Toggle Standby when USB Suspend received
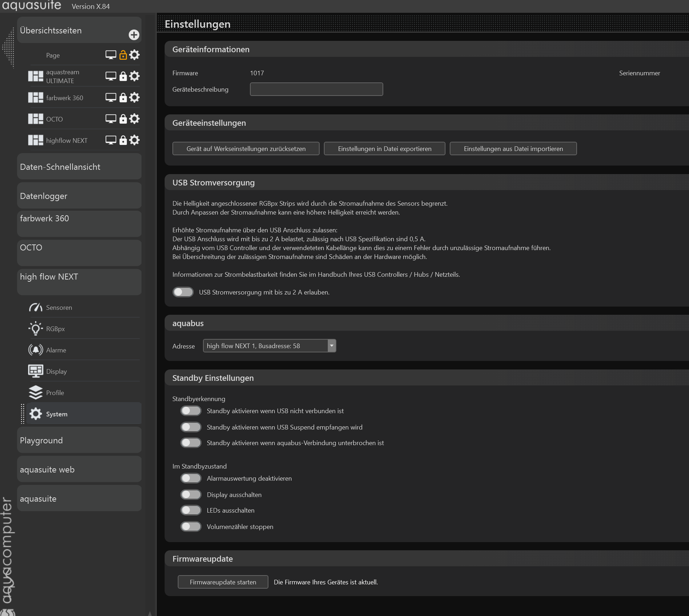 point(191,427)
